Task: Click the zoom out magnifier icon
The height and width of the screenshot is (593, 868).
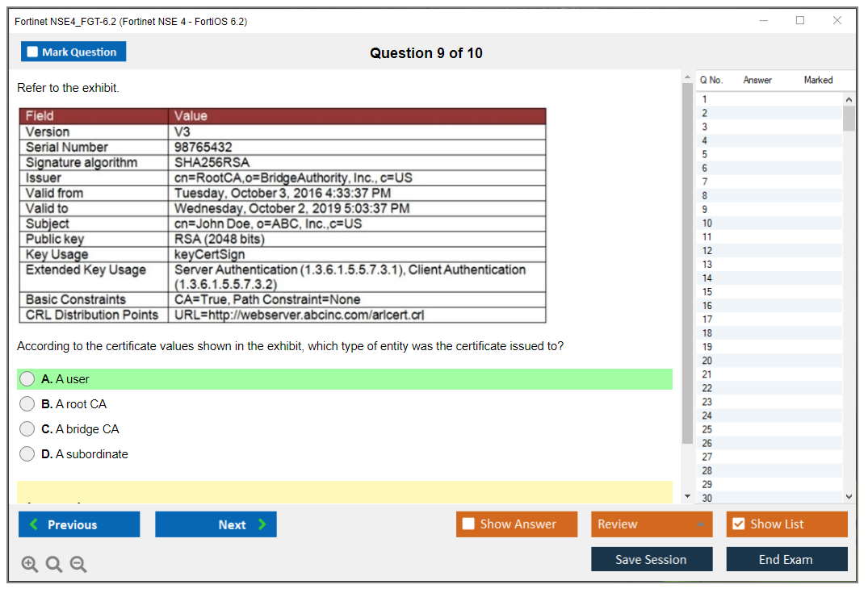Action: pos(78,565)
